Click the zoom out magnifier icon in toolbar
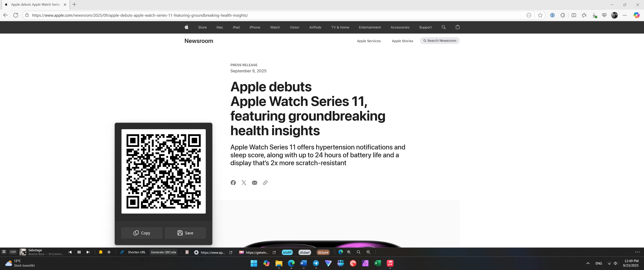The height and width of the screenshot is (270, 644). (368, 252)
